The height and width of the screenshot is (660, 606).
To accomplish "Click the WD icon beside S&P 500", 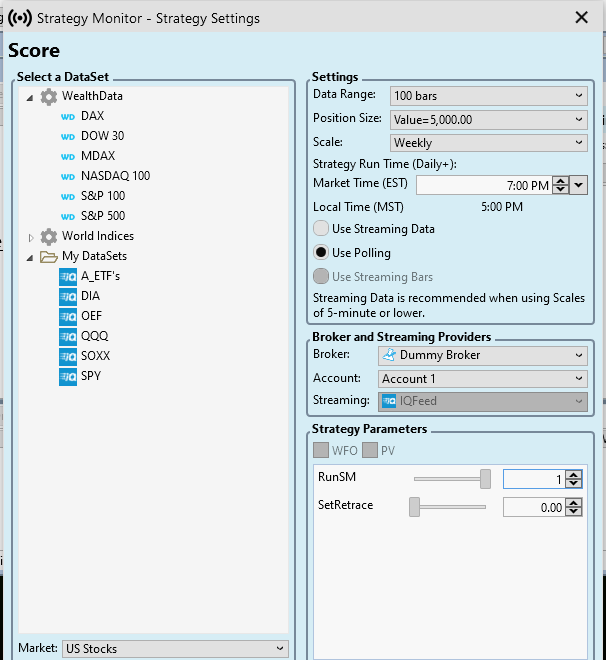I will tap(68, 217).
